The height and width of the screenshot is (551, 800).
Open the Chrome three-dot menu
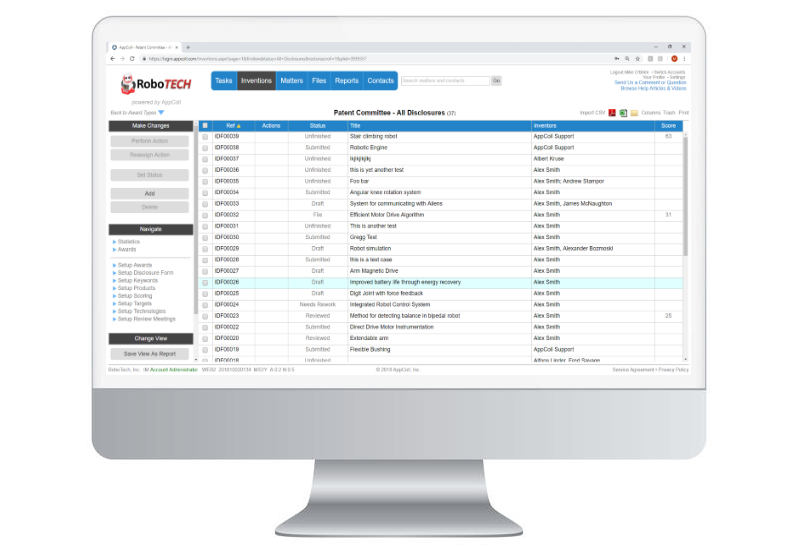coord(684,59)
